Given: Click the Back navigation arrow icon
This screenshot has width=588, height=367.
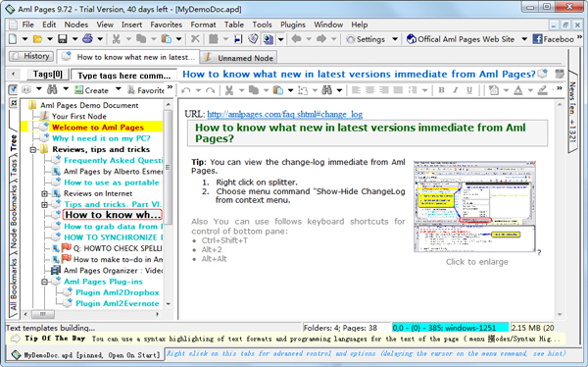Looking at the screenshot, I should [x=296, y=38].
